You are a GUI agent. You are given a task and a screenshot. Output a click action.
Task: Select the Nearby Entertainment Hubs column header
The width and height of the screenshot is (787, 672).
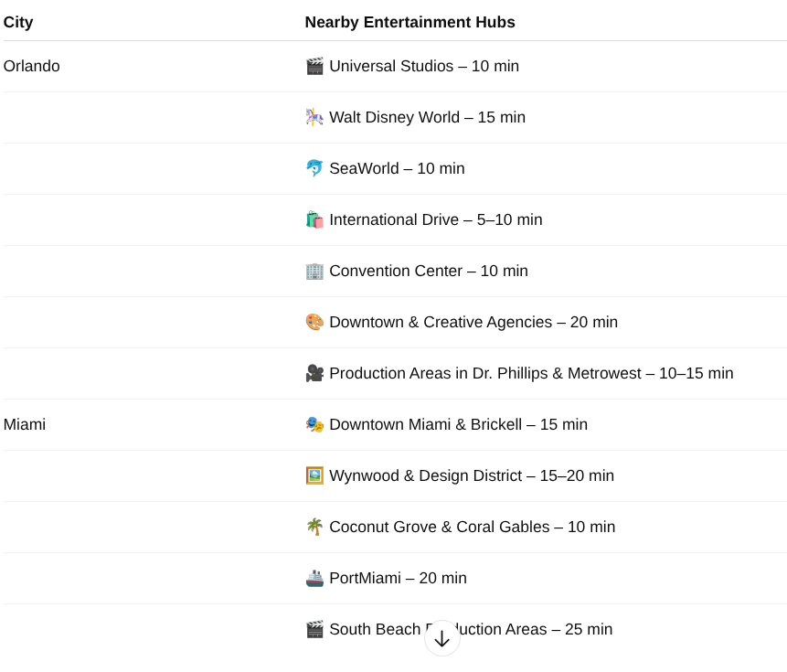click(x=410, y=22)
